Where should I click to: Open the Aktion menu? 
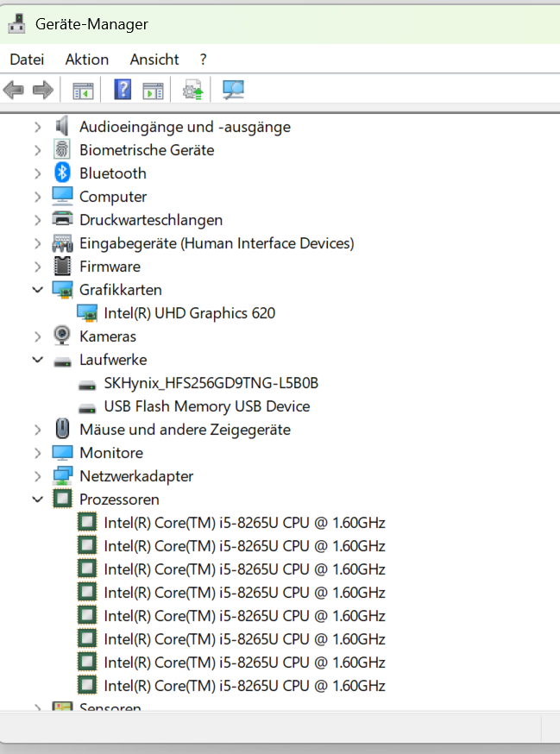pyautogui.click(x=87, y=60)
